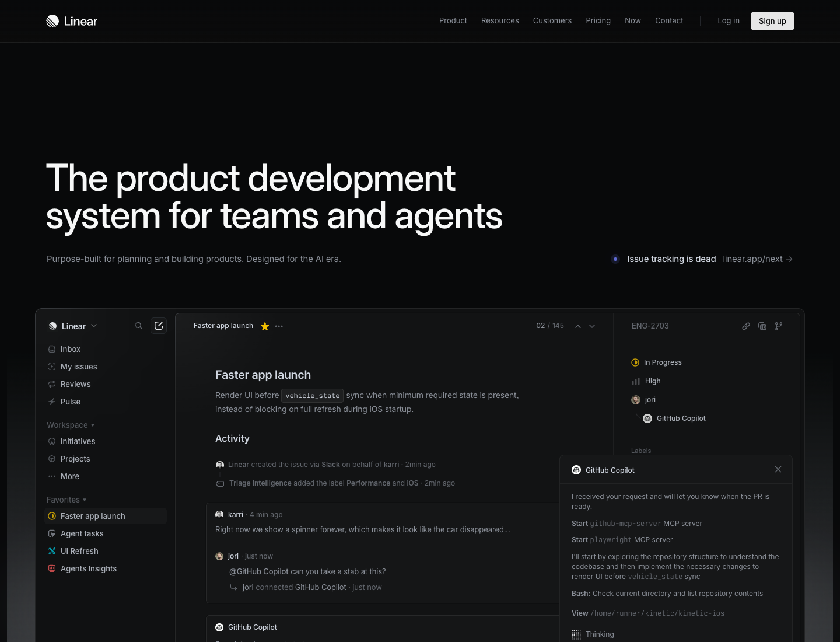Select My issues in the sidebar
Image resolution: width=840 pixels, height=642 pixels.
point(79,367)
